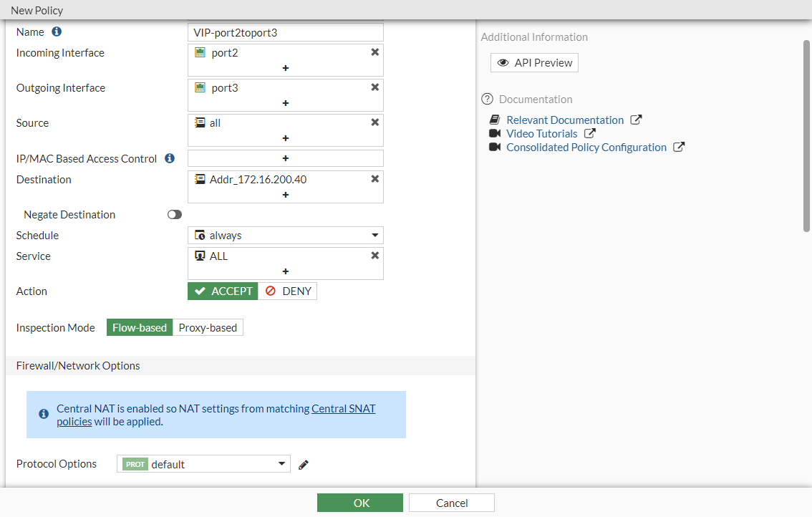Screen dimensions: 812x517
Task: Add another Incoming Interface with plus
Action: click(285, 68)
